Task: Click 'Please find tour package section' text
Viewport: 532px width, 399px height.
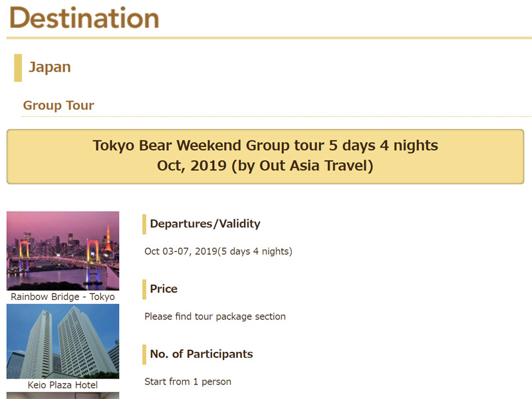Action: point(215,317)
